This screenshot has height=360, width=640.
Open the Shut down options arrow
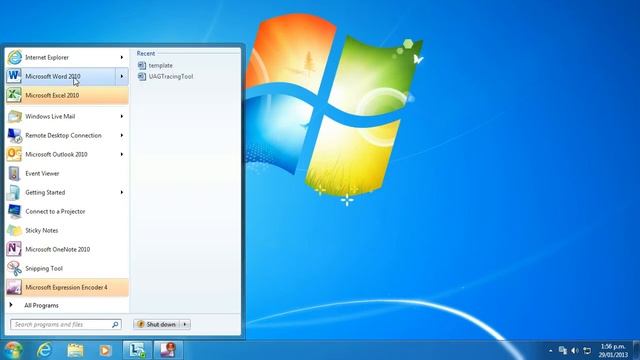pyautogui.click(x=185, y=324)
